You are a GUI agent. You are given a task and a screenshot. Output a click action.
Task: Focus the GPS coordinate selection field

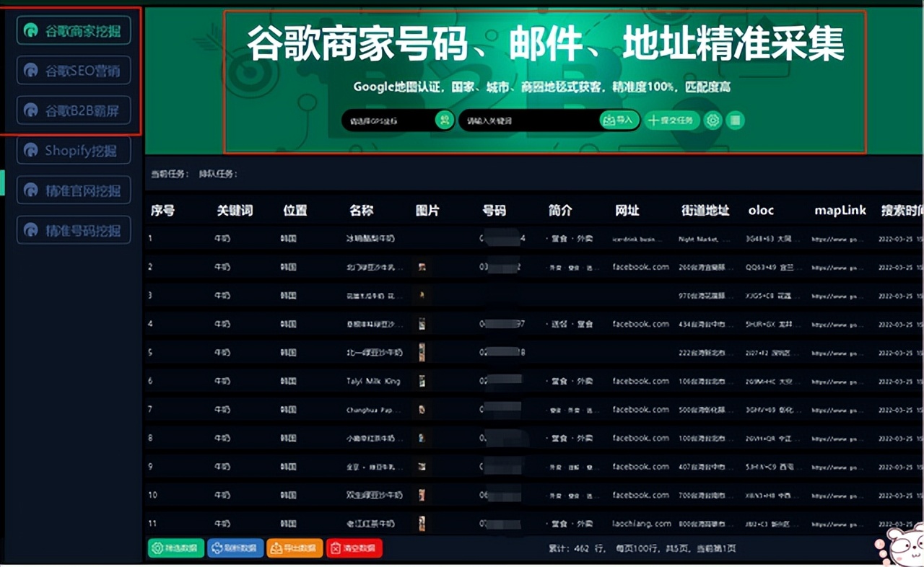click(389, 120)
